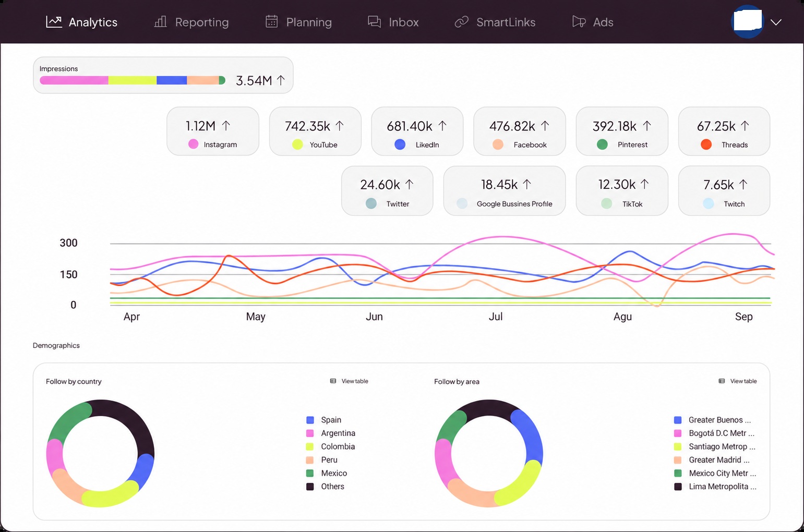The width and height of the screenshot is (804, 532).
Task: Click the Mexico green legend swatch
Action: click(310, 473)
